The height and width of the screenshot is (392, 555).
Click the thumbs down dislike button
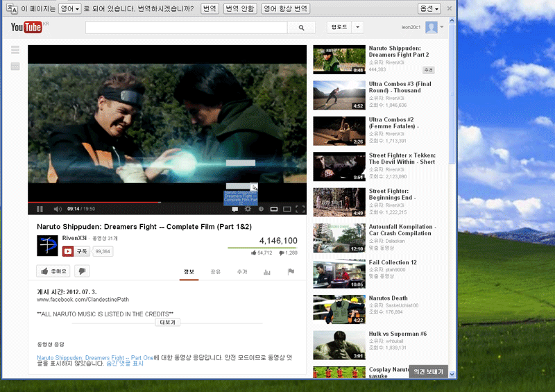click(82, 271)
